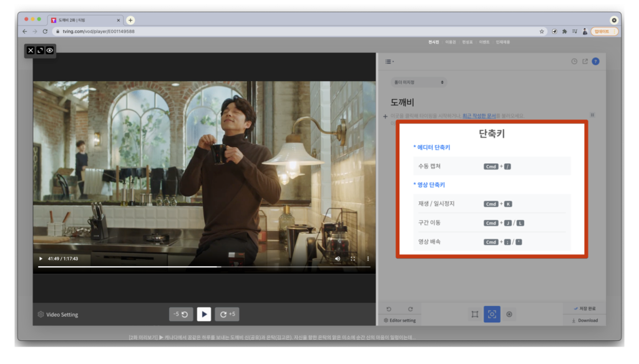Viewport: 639px width, 364px height.
Task: Click the share/export icon in editor header
Action: (x=585, y=62)
